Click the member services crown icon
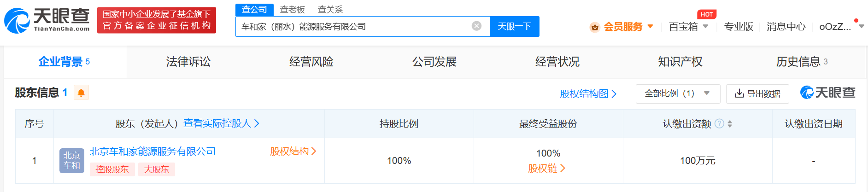The width and height of the screenshot is (868, 192). pyautogui.click(x=595, y=27)
